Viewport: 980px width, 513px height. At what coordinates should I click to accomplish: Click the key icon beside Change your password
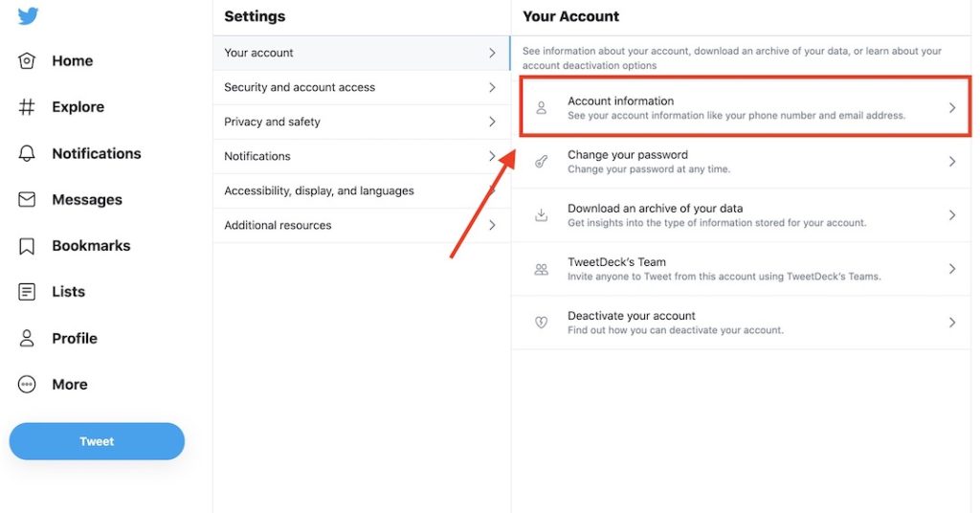click(x=542, y=162)
